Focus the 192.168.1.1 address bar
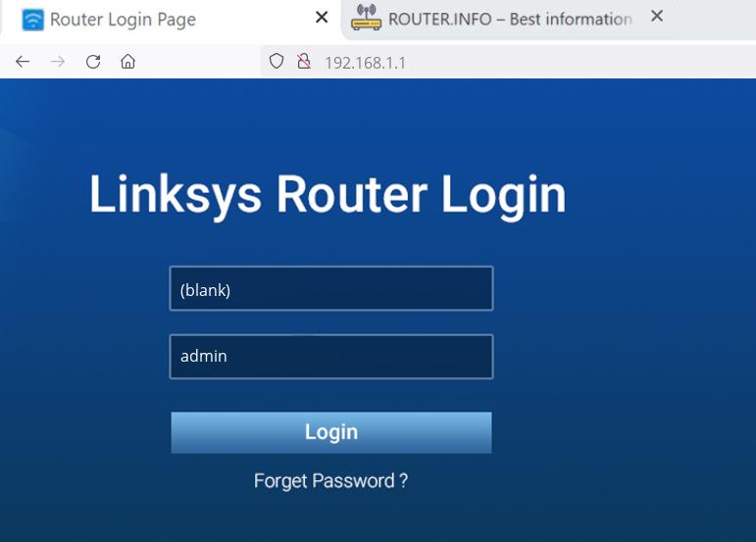This screenshot has width=756, height=542. tap(509, 62)
